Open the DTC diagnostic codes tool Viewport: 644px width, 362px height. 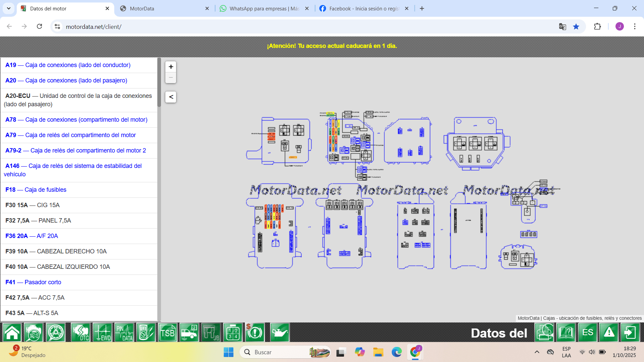[80, 333]
